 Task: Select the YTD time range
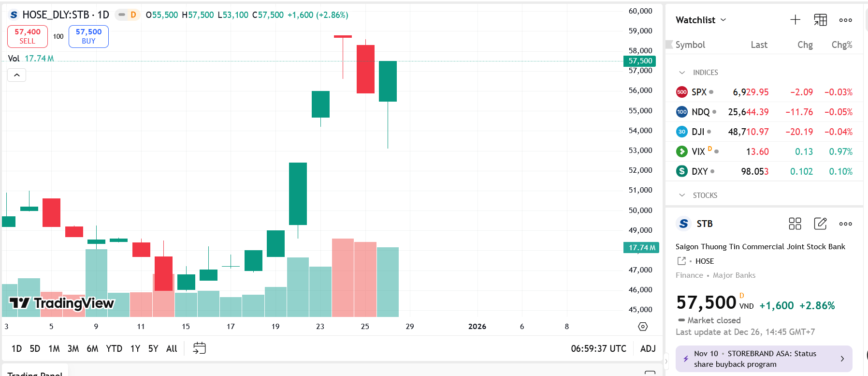tap(114, 348)
